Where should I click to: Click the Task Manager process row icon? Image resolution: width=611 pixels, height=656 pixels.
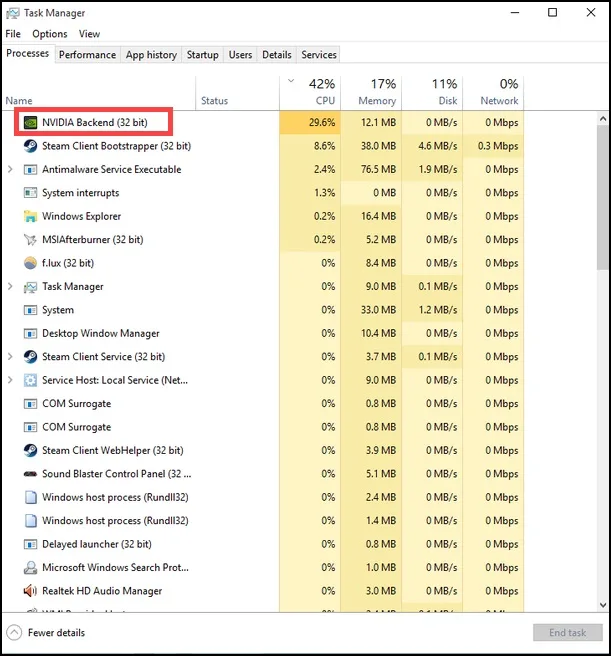coord(30,287)
